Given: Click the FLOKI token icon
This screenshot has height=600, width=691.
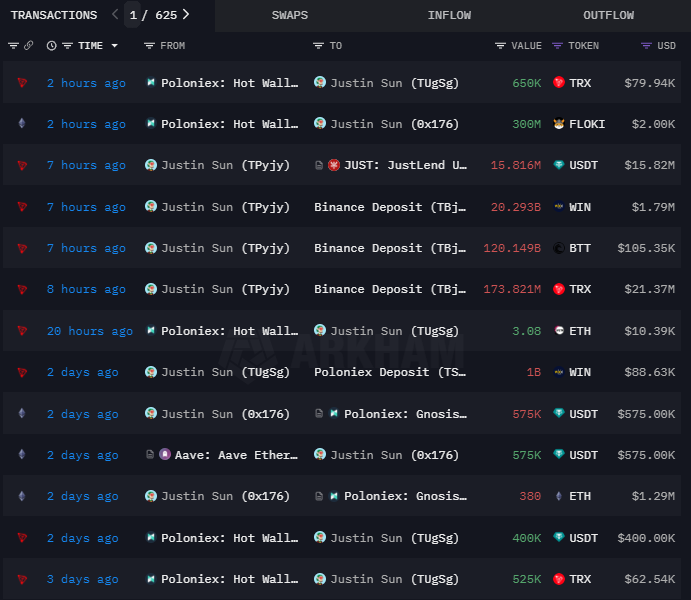Looking at the screenshot, I should coord(559,124).
